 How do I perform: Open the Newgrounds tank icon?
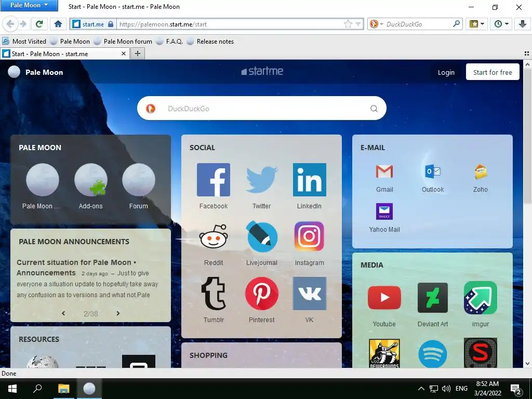point(384,353)
